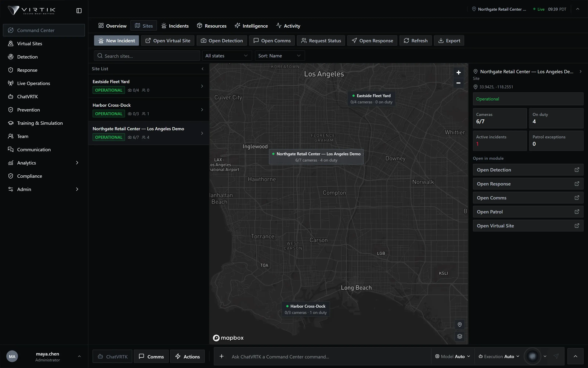This screenshot has height=368, width=588.
Task: Click the plus attachment icon in chat bar
Action: click(222, 356)
